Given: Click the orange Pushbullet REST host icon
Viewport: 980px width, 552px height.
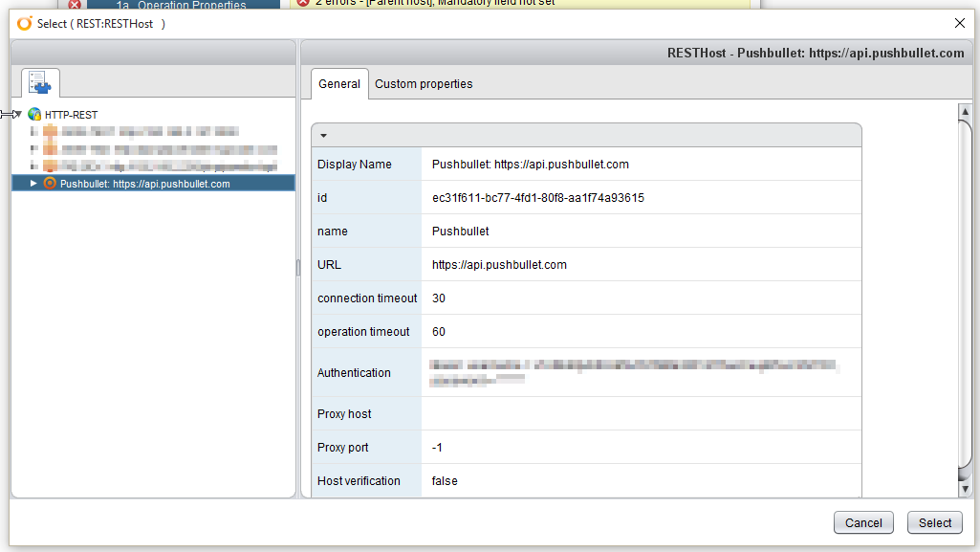Looking at the screenshot, I should point(50,183).
